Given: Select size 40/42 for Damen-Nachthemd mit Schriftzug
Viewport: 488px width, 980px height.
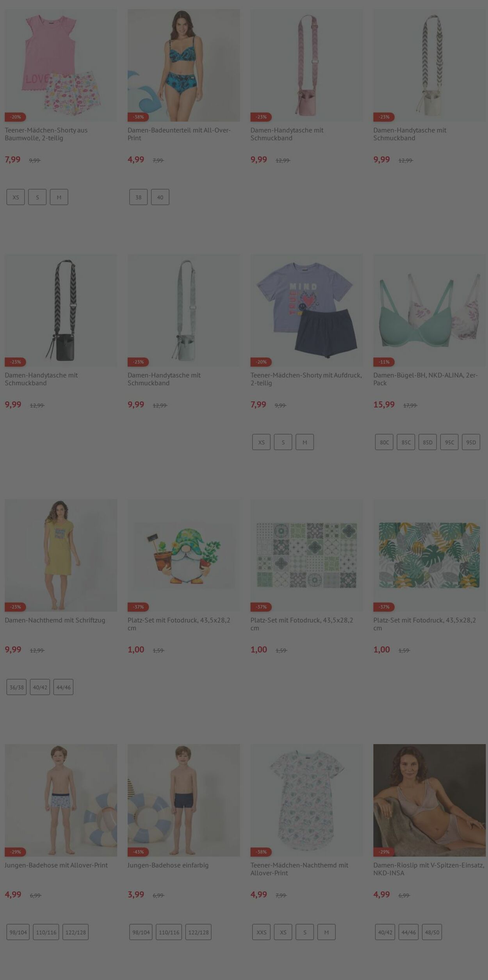Looking at the screenshot, I should click(40, 687).
